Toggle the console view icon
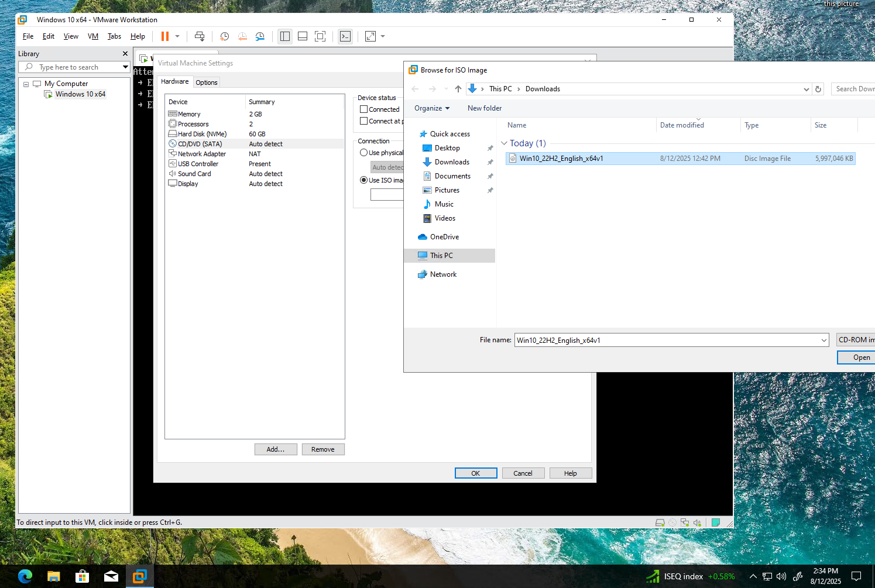Screen dimensions: 875x588 [345, 36]
